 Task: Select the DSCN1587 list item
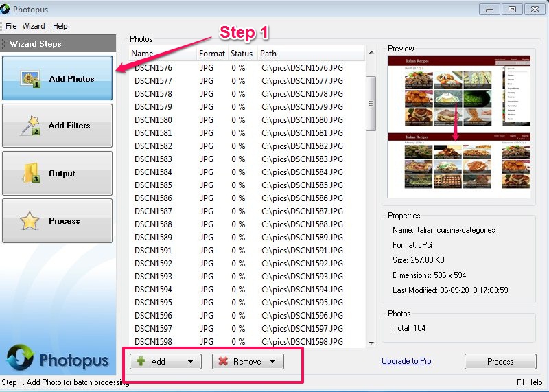(247, 211)
